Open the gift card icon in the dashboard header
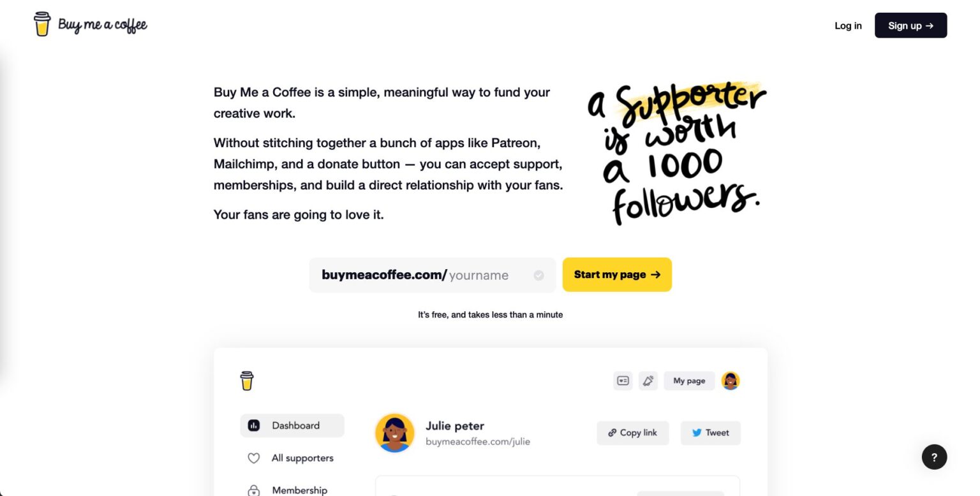This screenshot has width=980, height=496. tap(622, 381)
